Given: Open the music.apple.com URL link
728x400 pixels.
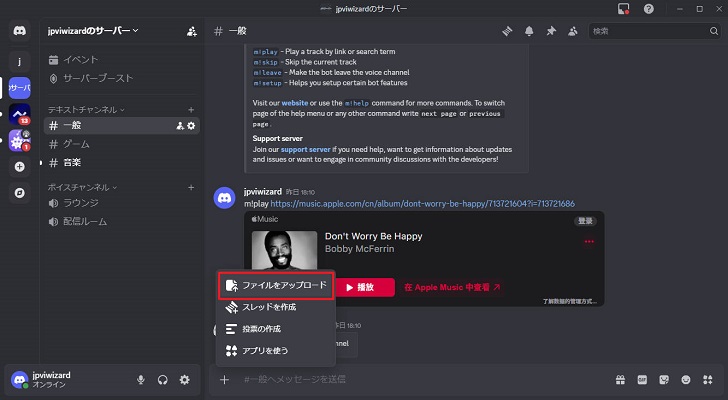Looking at the screenshot, I should pos(422,204).
